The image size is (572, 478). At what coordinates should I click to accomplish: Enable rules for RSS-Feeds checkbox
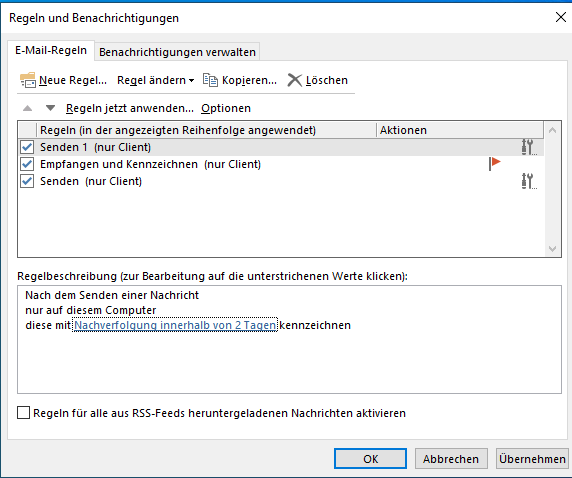[x=23, y=413]
